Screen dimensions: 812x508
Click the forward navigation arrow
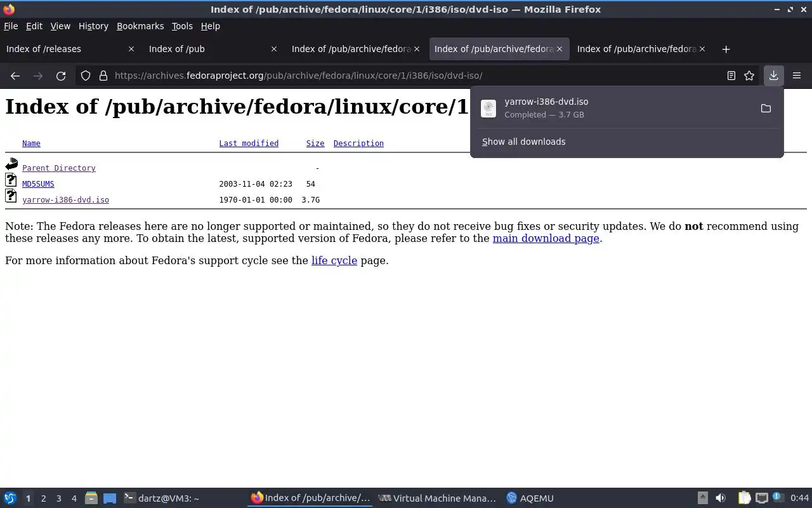point(38,76)
